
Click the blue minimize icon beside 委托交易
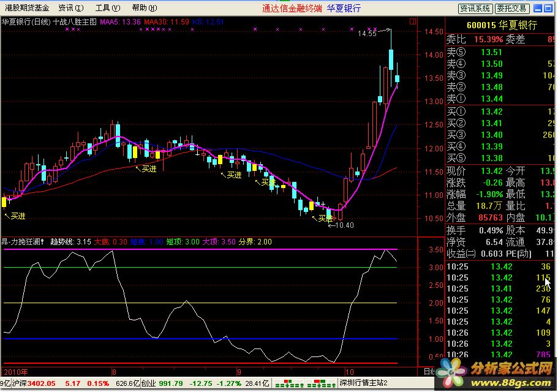pyautogui.click(x=538, y=8)
